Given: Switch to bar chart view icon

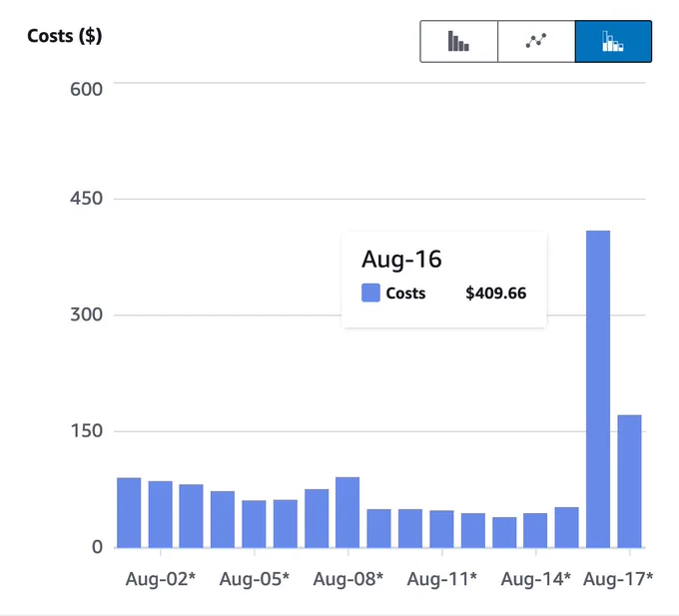Looking at the screenshot, I should tap(458, 42).
